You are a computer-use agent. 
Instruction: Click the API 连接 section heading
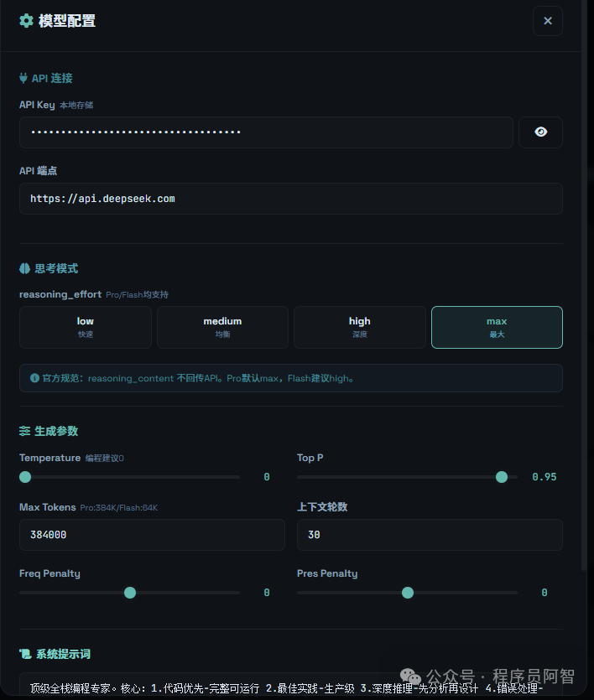point(52,78)
